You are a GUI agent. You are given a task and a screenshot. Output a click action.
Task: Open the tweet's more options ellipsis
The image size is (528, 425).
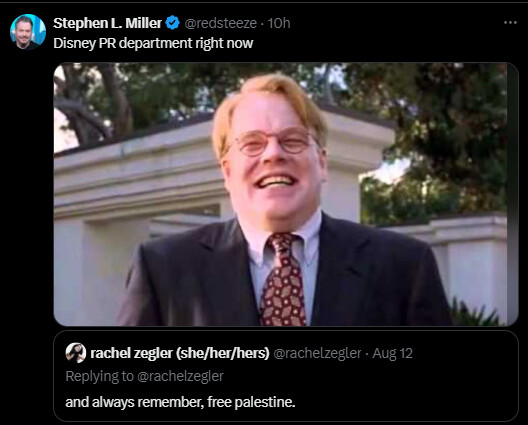point(510,23)
